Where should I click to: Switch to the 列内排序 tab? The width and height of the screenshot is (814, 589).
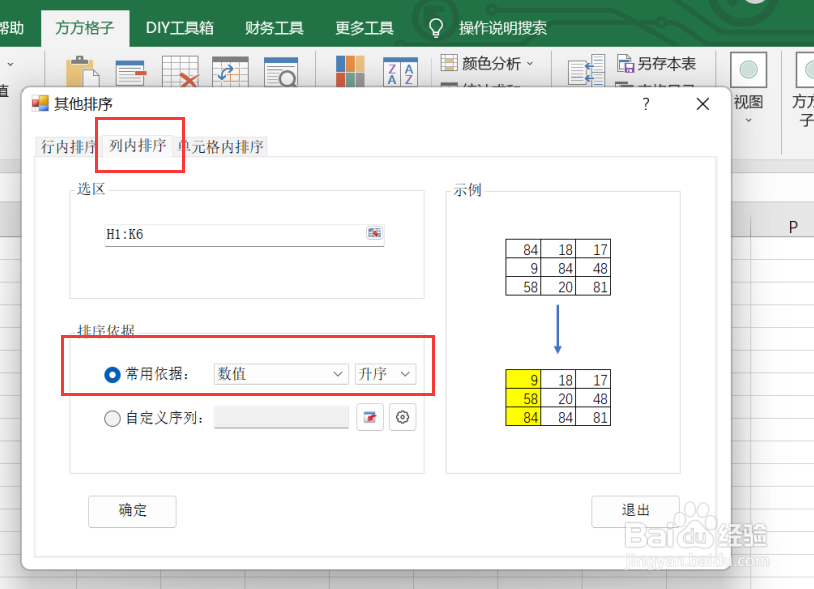click(138, 146)
